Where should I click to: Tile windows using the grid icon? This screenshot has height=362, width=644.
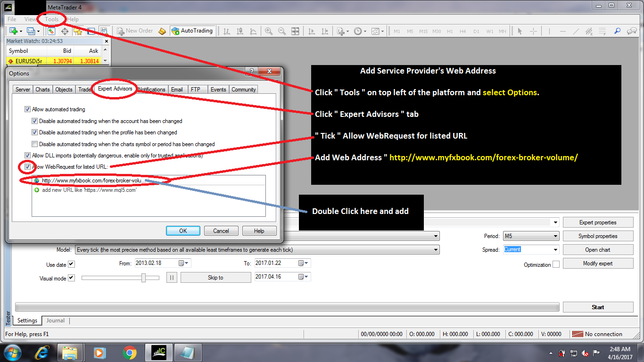coord(295,31)
